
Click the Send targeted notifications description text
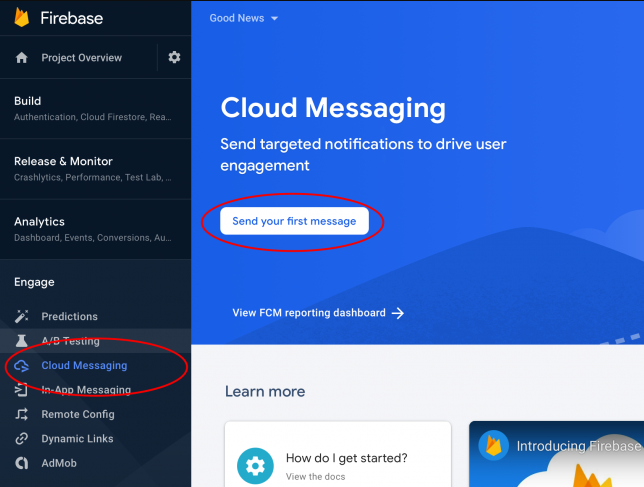pos(363,155)
